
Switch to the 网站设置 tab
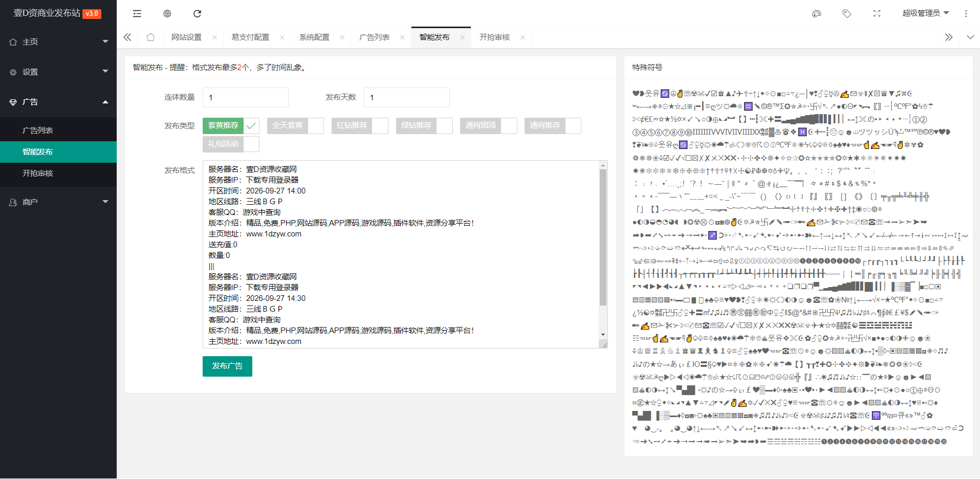(186, 37)
